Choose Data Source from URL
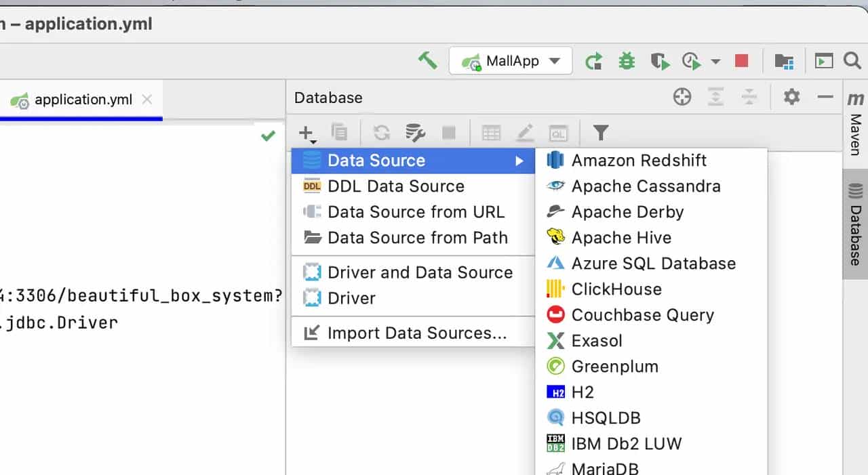Screen dimensions: 868x475 pos(416,212)
